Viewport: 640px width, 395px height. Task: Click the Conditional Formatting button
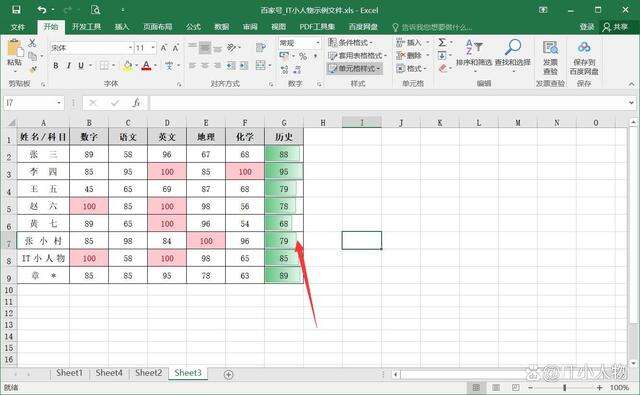pyautogui.click(x=351, y=42)
